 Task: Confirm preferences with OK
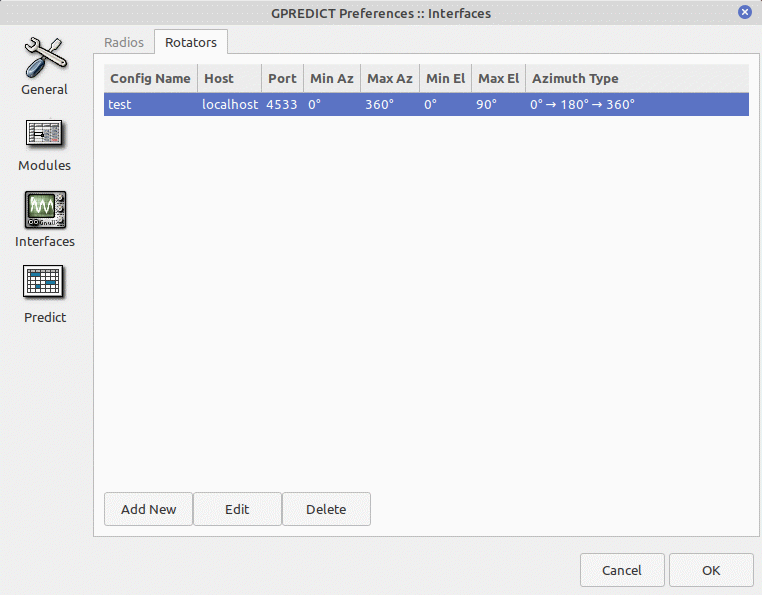tap(711, 570)
